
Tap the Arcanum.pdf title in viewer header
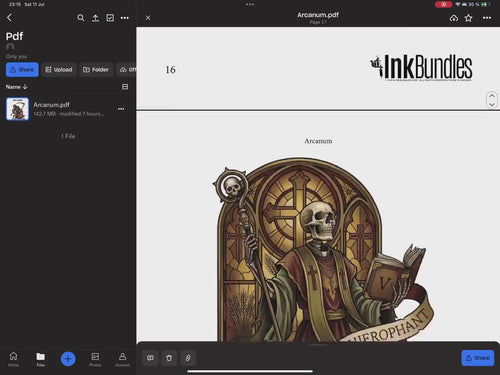(318, 15)
